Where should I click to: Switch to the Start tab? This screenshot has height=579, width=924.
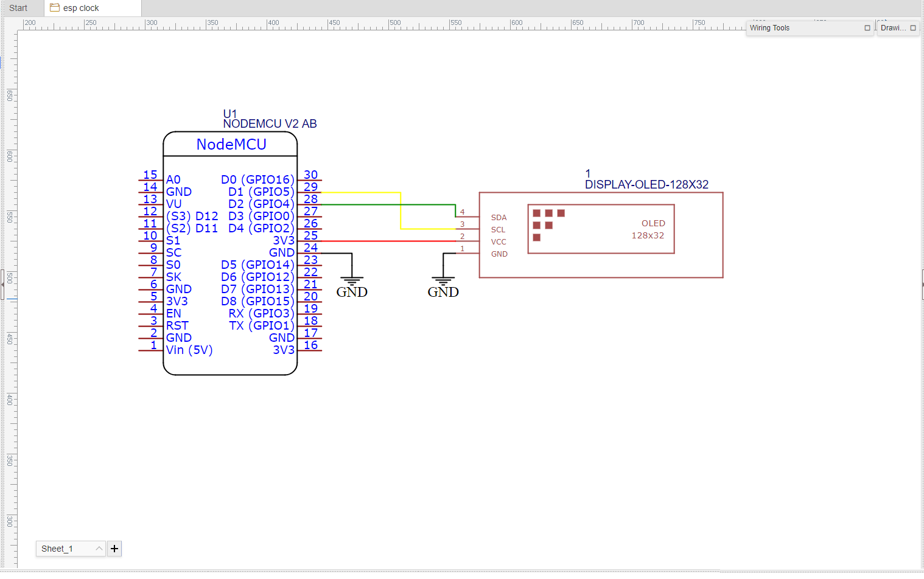tap(19, 8)
